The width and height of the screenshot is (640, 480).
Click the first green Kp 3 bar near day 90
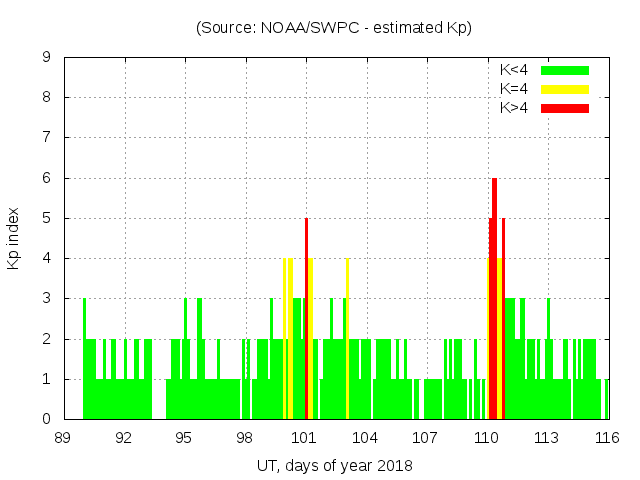tap(84, 360)
